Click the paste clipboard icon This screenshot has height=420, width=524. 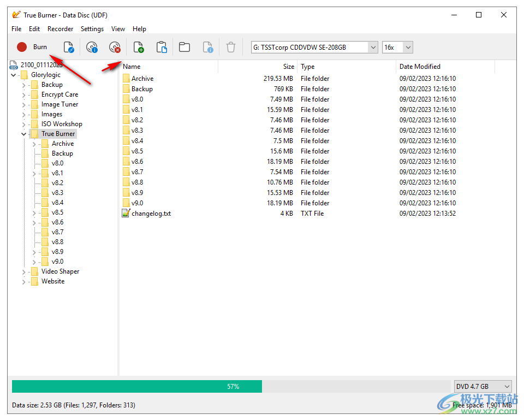[x=162, y=47]
